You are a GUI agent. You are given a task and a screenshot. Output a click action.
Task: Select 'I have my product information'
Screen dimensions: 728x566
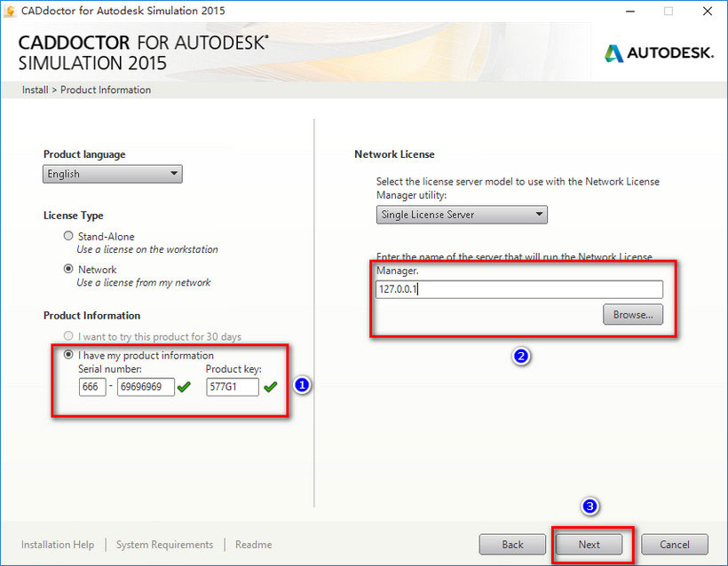(68, 355)
